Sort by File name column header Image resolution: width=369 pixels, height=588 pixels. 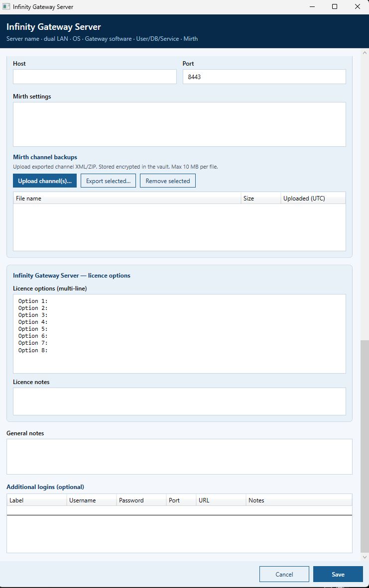(127, 198)
